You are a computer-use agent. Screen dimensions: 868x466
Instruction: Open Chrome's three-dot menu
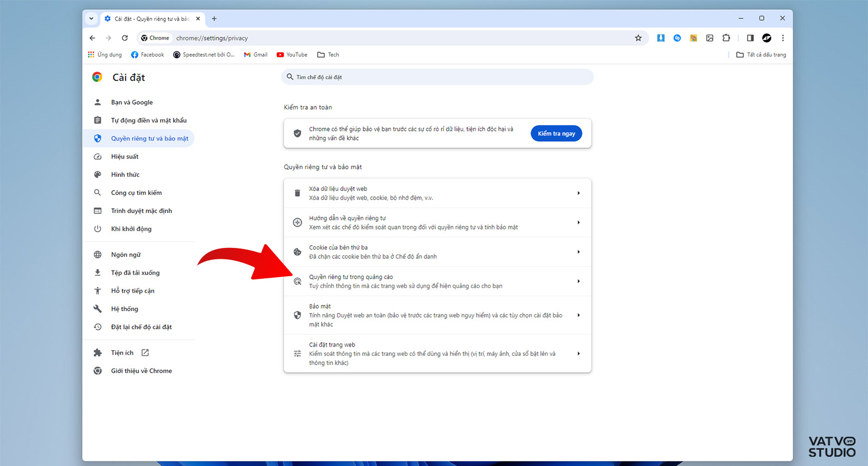783,38
